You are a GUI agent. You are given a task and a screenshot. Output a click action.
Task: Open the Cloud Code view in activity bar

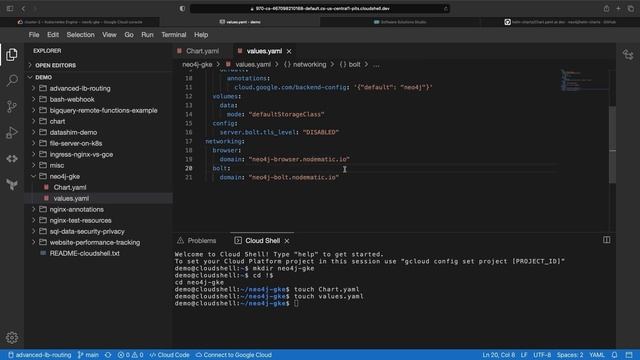pyautogui.click(x=12, y=159)
